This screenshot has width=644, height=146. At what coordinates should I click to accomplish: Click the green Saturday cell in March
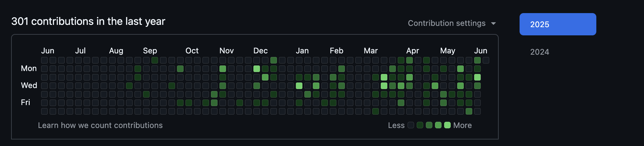(x=376, y=111)
